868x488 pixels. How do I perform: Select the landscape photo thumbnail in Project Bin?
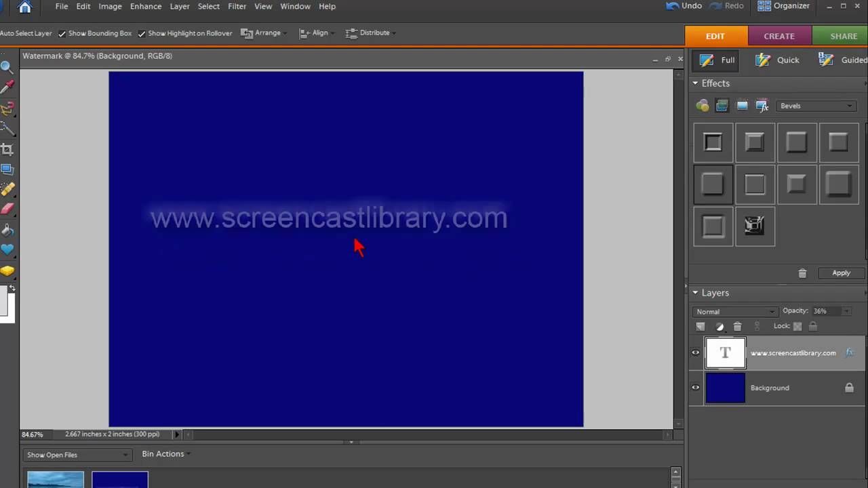click(x=56, y=480)
